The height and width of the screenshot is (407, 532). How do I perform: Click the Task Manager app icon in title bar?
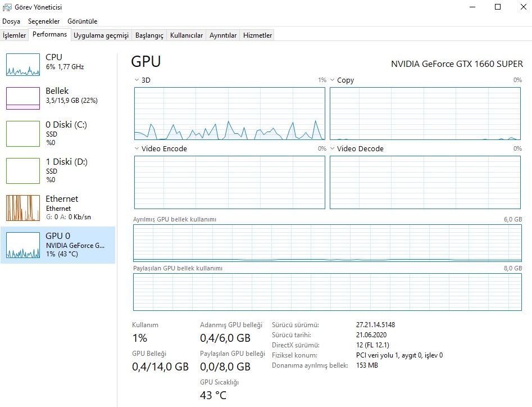(7, 7)
